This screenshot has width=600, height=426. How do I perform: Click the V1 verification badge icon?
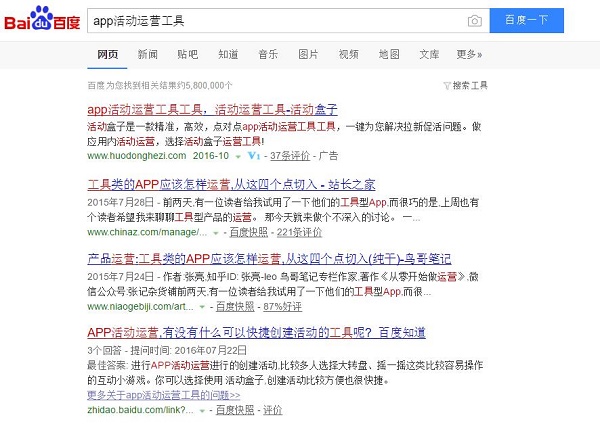coord(254,155)
